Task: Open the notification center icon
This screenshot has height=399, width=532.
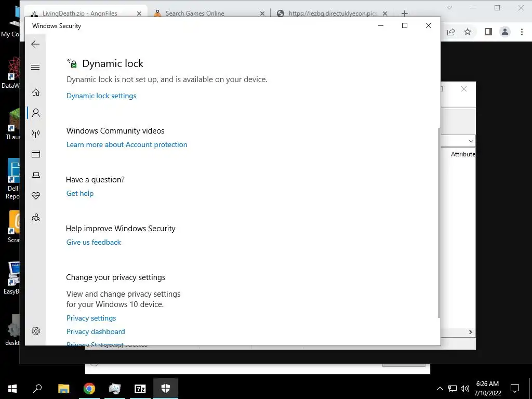Action: (x=515, y=389)
